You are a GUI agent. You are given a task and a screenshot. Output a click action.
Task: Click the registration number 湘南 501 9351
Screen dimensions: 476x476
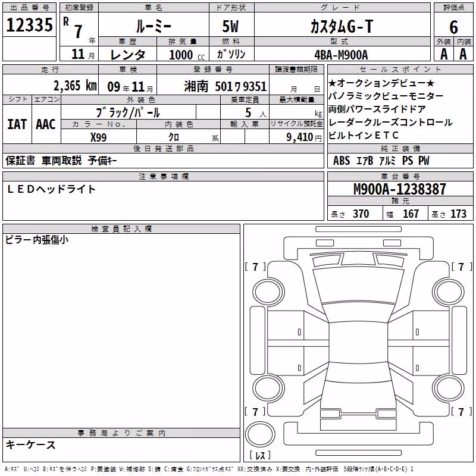[226, 86]
